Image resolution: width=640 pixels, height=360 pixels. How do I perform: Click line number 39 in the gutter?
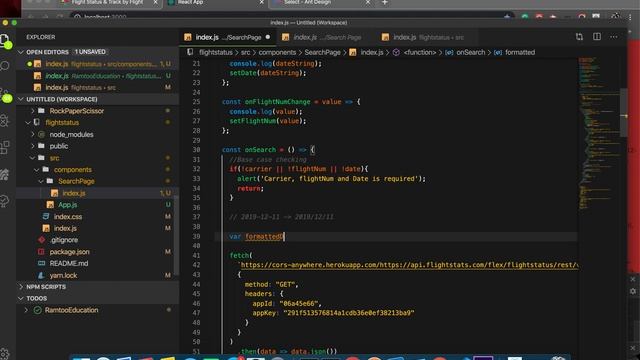196,236
